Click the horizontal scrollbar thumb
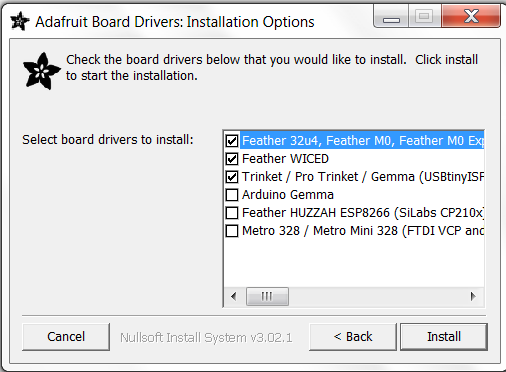 click(267, 296)
